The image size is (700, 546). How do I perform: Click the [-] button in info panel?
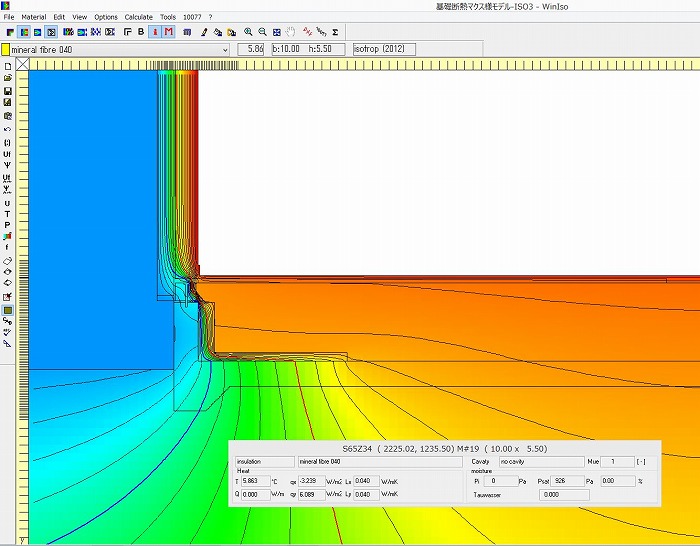640,462
